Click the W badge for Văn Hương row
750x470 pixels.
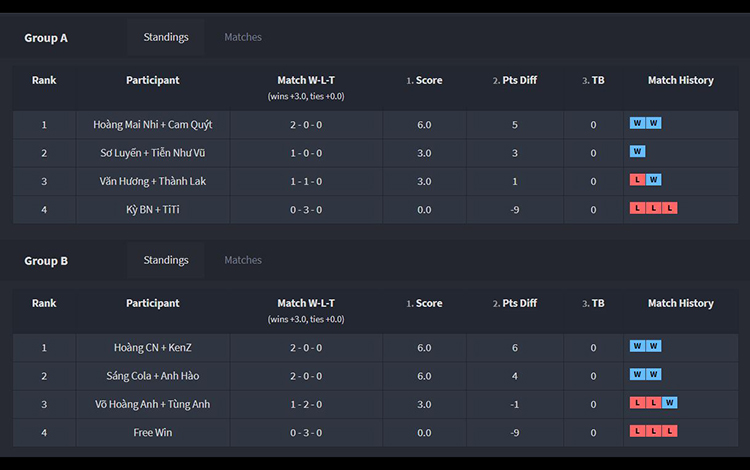tap(653, 180)
